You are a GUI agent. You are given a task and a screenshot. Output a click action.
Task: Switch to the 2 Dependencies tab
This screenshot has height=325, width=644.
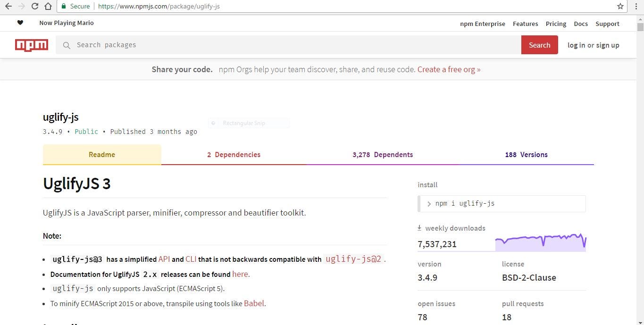point(234,154)
